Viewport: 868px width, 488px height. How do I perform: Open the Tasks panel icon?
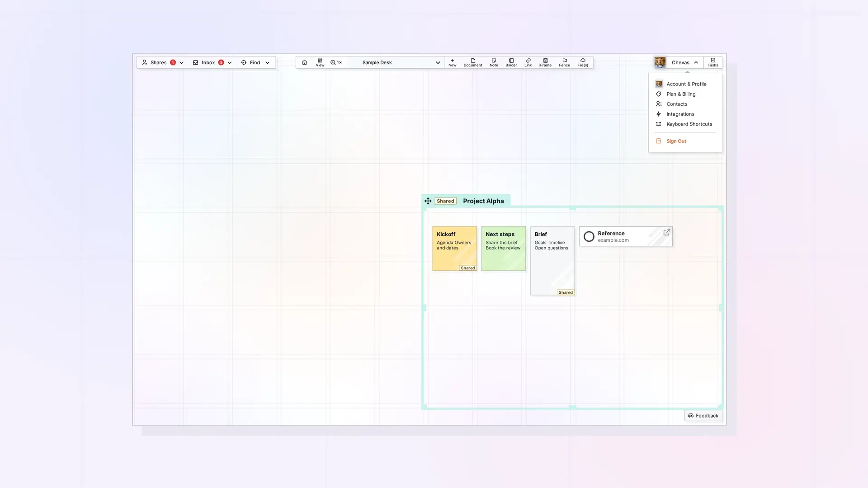713,62
